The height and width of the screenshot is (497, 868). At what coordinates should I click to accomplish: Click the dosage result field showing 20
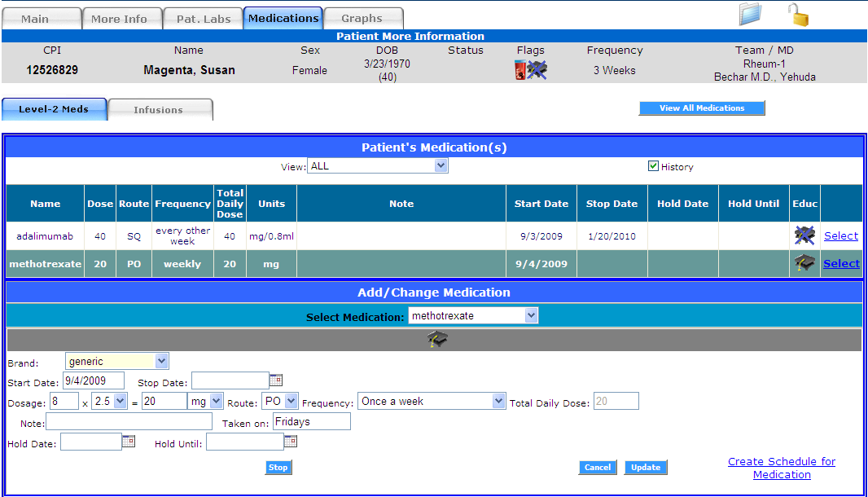(x=164, y=401)
